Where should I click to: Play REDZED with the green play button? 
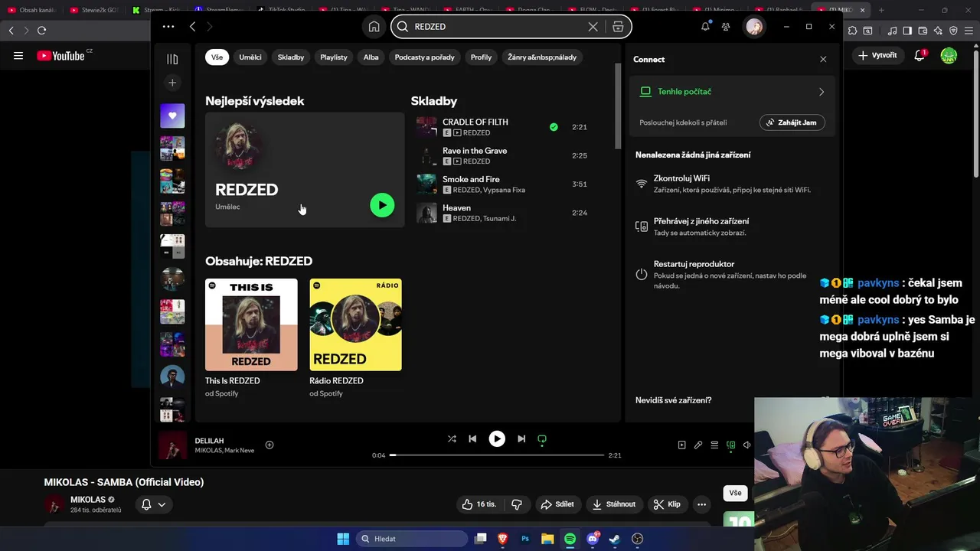pos(382,205)
